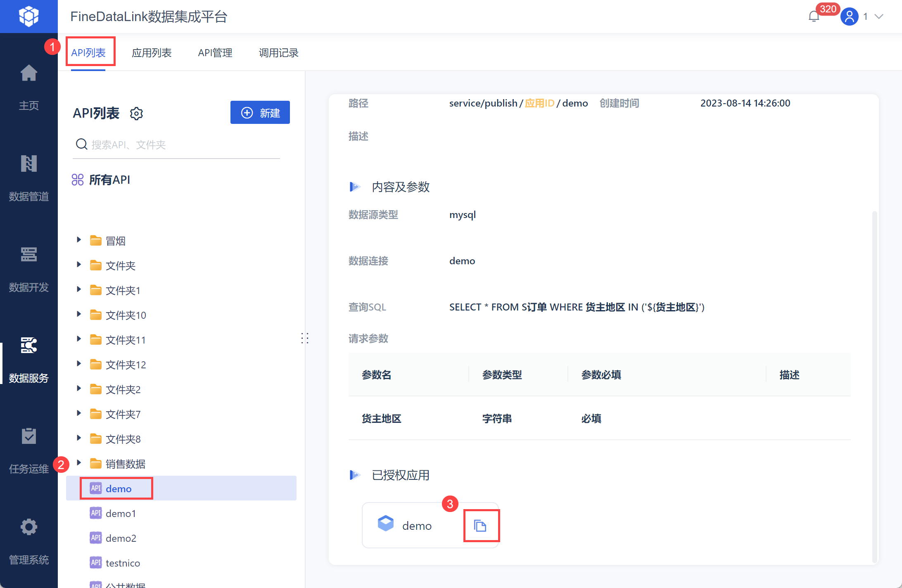Open the Data Pipeline (数据管道) sidebar icon
Screen dimensions: 902x588
[29, 164]
